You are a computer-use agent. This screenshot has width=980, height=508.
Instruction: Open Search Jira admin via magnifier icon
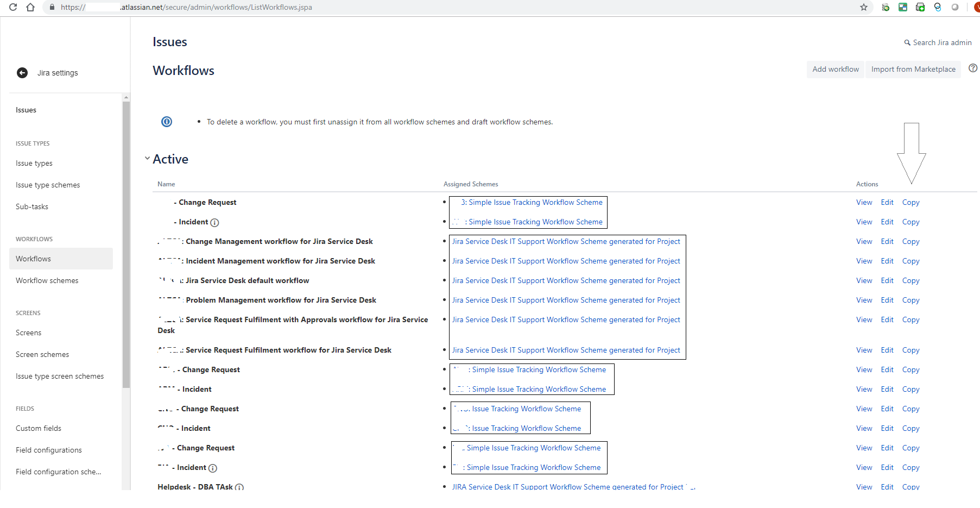(x=907, y=42)
